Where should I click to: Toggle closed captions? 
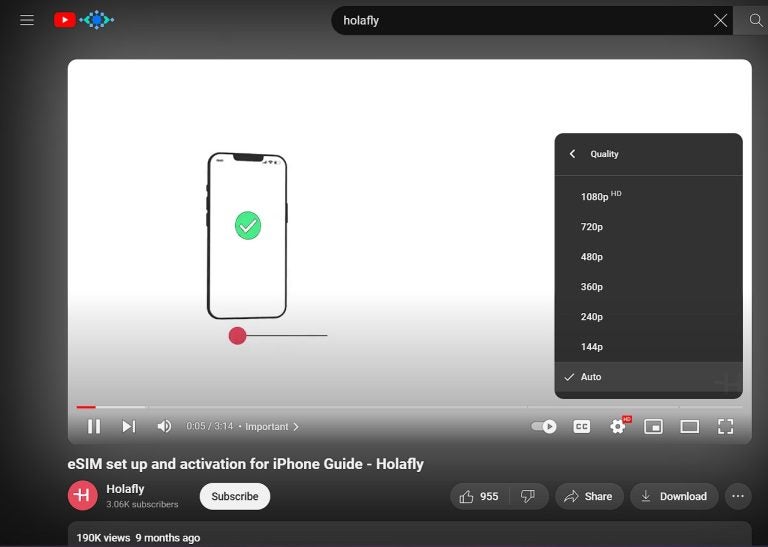tap(581, 427)
